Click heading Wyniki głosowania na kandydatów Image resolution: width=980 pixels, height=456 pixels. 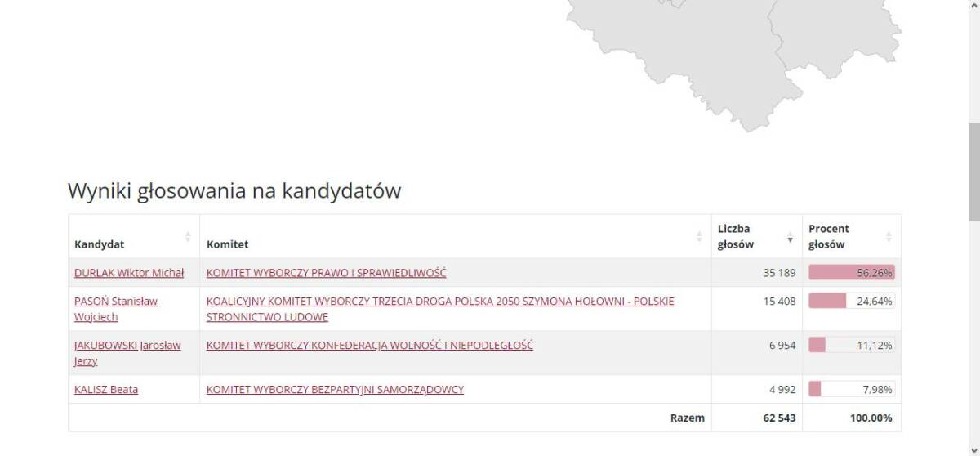[234, 191]
